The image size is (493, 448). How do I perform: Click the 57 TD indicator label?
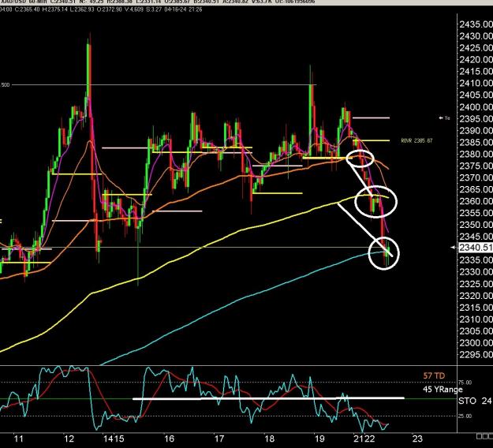click(x=434, y=375)
